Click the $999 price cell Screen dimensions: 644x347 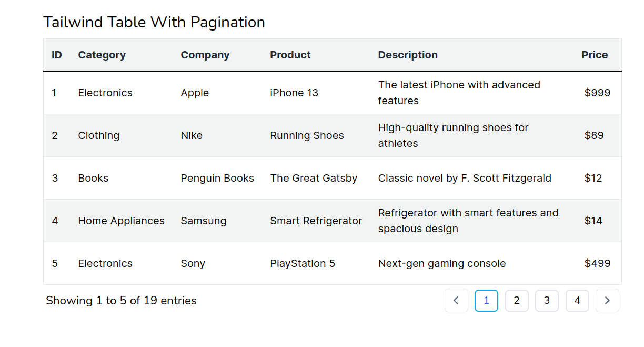tap(597, 93)
